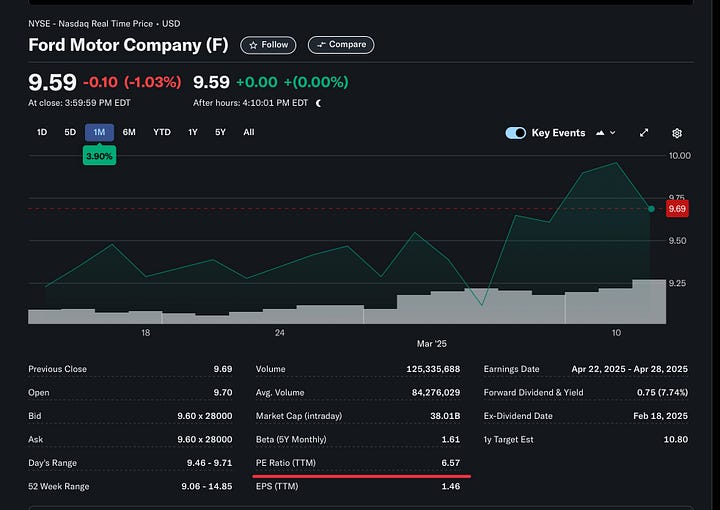Select the YTD chart range tab
Screen dimensions: 720x510
[162, 132]
